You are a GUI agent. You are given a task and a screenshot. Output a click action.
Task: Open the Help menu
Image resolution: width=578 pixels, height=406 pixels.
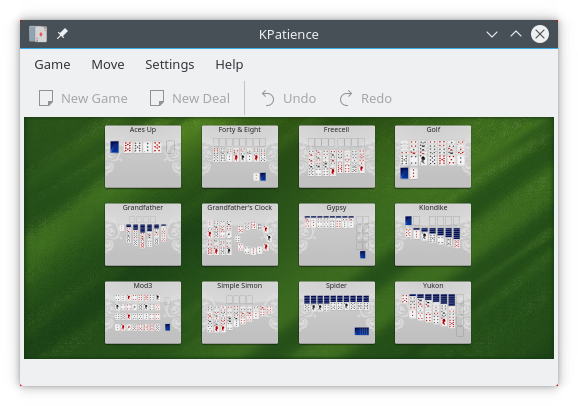click(229, 65)
